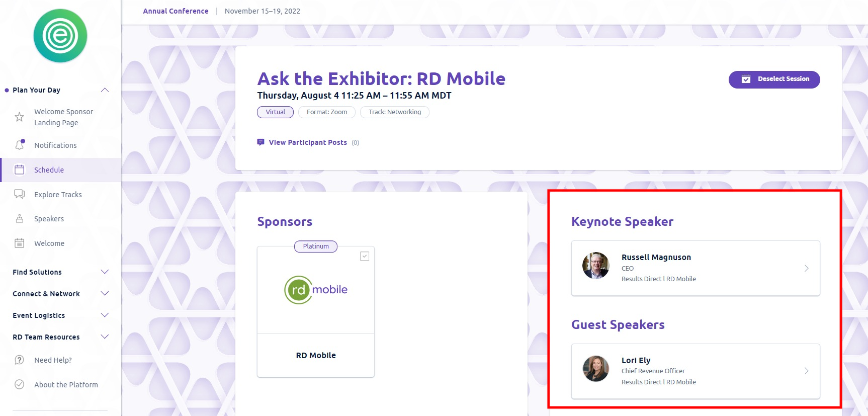
Task: Click the Notifications bell icon
Action: tap(20, 145)
